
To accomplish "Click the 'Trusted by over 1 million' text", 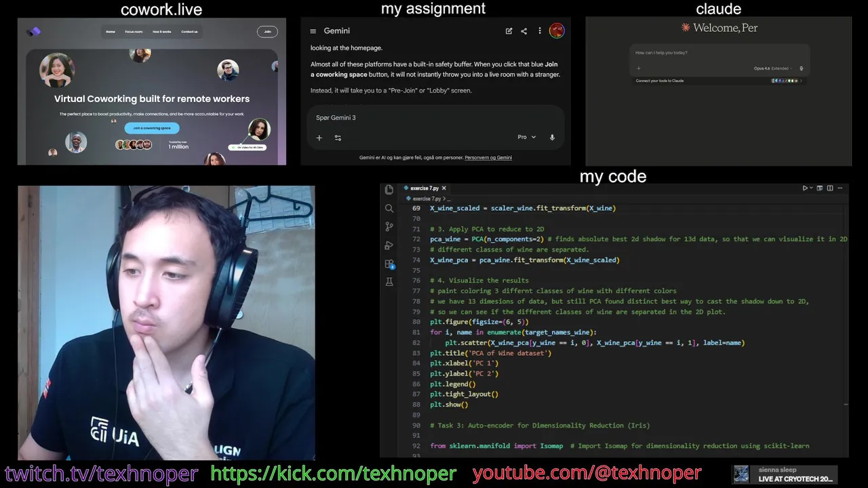I will [178, 144].
